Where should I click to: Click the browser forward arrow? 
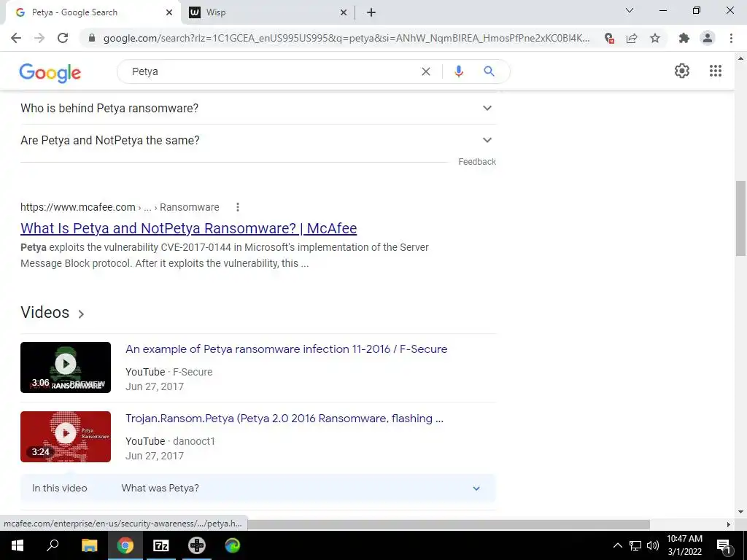click(39, 38)
